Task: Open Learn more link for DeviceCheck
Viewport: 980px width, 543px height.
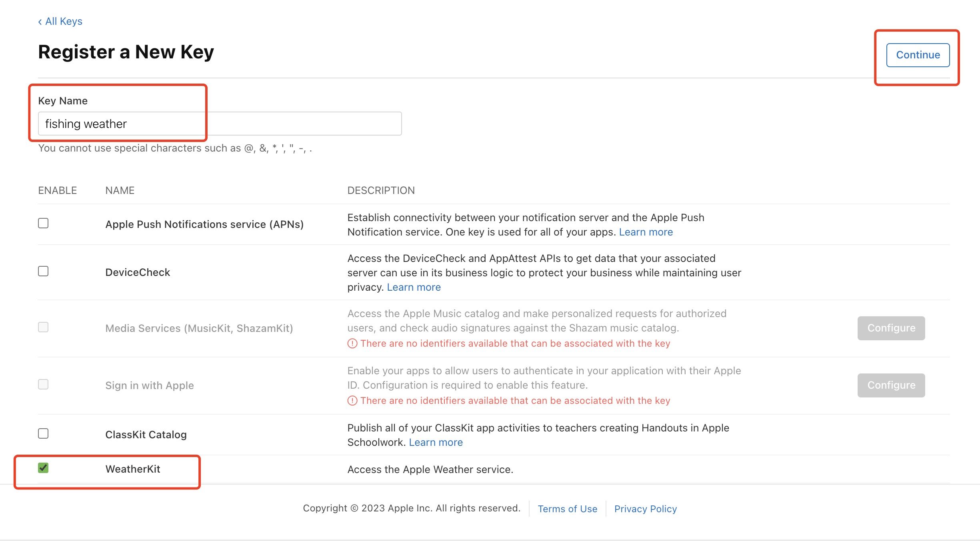Action: pyautogui.click(x=414, y=287)
